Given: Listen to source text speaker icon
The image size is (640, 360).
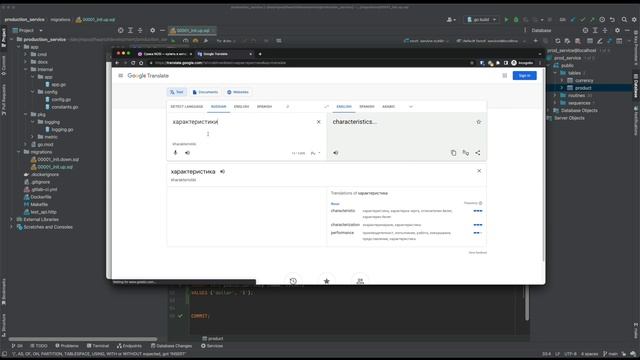Looking at the screenshot, I should coord(187,153).
